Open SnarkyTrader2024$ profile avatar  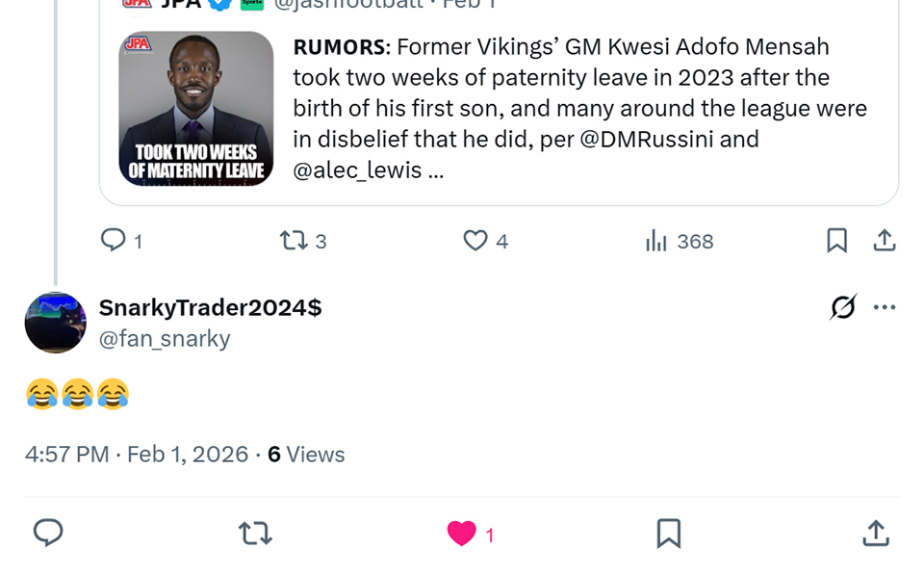(55, 323)
